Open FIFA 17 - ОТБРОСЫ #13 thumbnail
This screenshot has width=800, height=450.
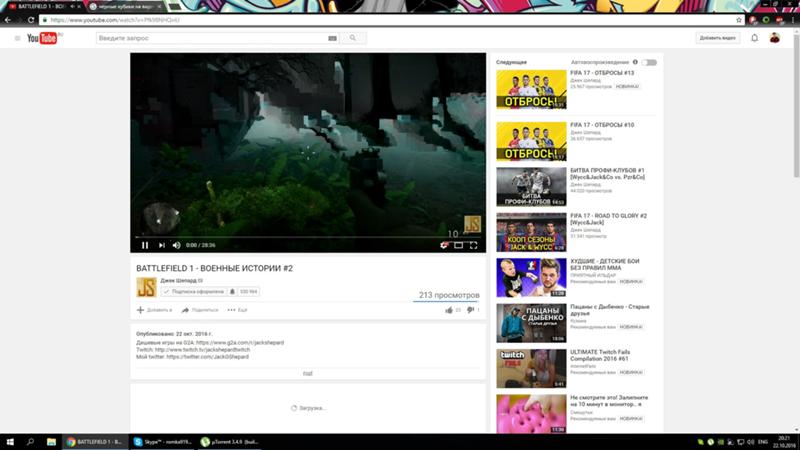coord(531,90)
